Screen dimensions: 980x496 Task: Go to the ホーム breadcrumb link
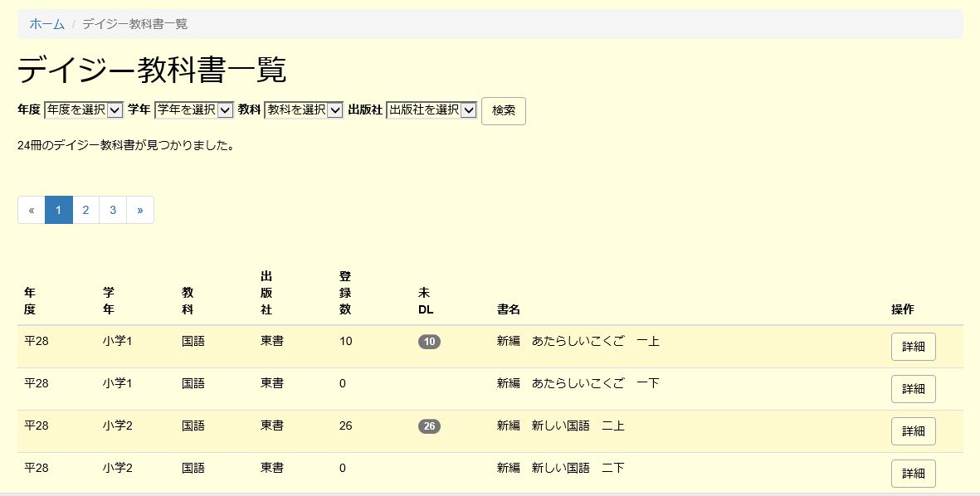(47, 24)
